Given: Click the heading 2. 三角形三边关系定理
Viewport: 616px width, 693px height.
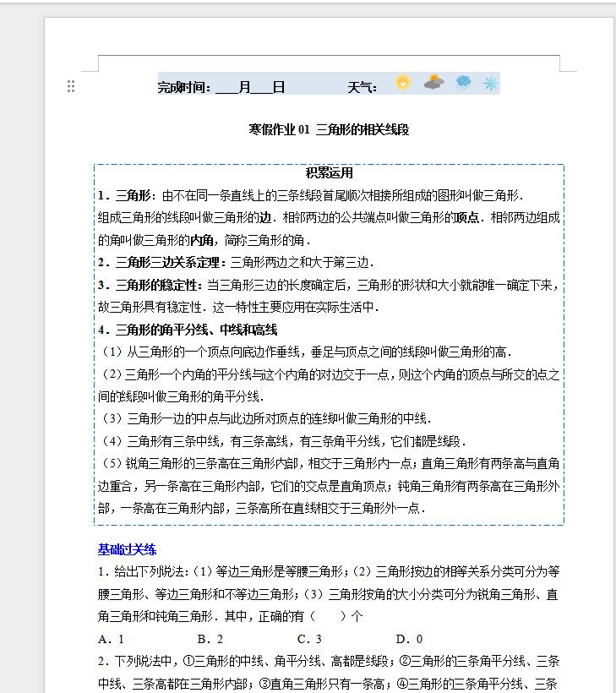Looking at the screenshot, I should pyautogui.click(x=161, y=263).
